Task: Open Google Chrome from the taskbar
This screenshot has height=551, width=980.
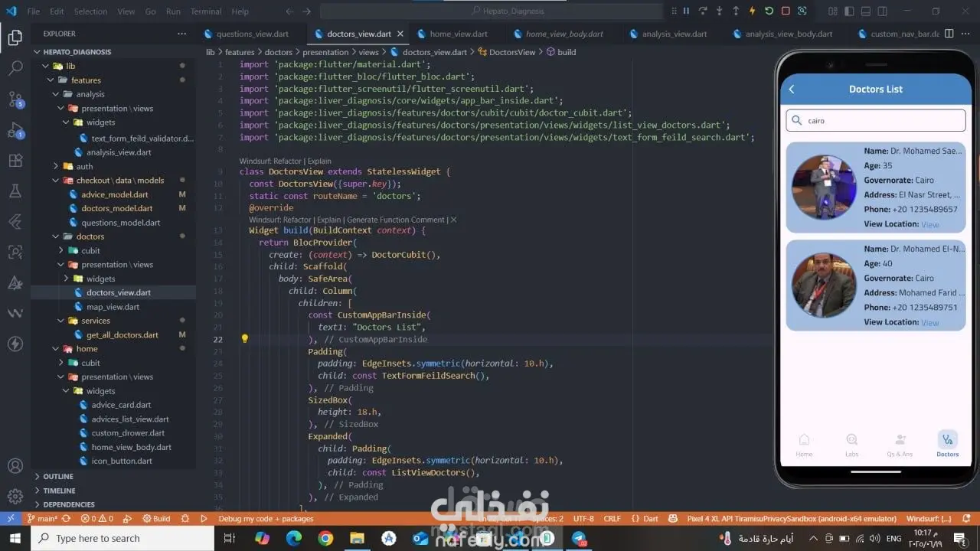Action: pos(325,538)
